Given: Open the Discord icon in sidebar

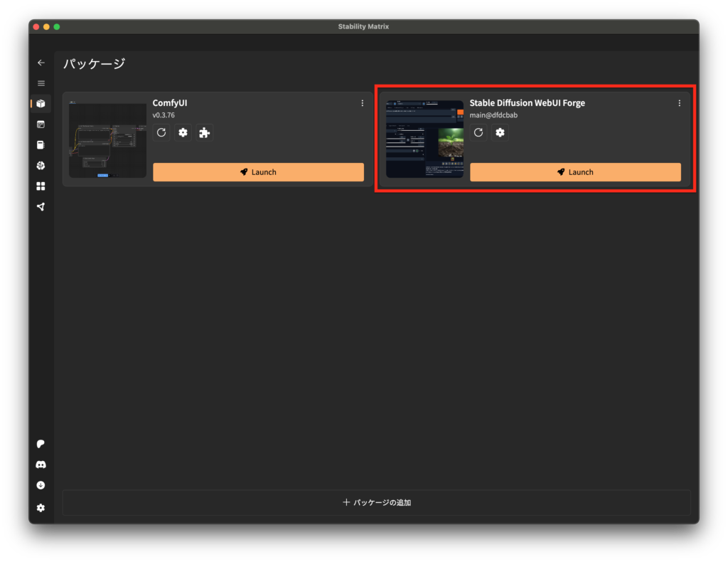Looking at the screenshot, I should [x=41, y=465].
